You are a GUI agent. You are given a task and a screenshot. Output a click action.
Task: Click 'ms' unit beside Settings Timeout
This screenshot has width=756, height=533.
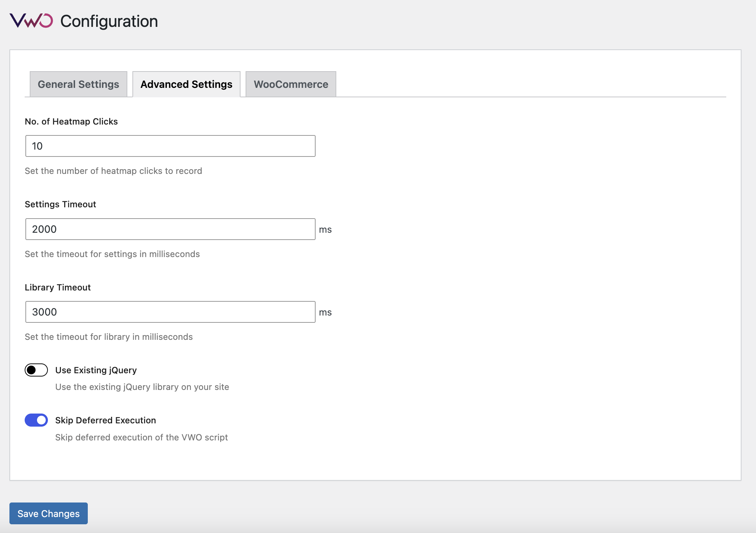tap(325, 229)
